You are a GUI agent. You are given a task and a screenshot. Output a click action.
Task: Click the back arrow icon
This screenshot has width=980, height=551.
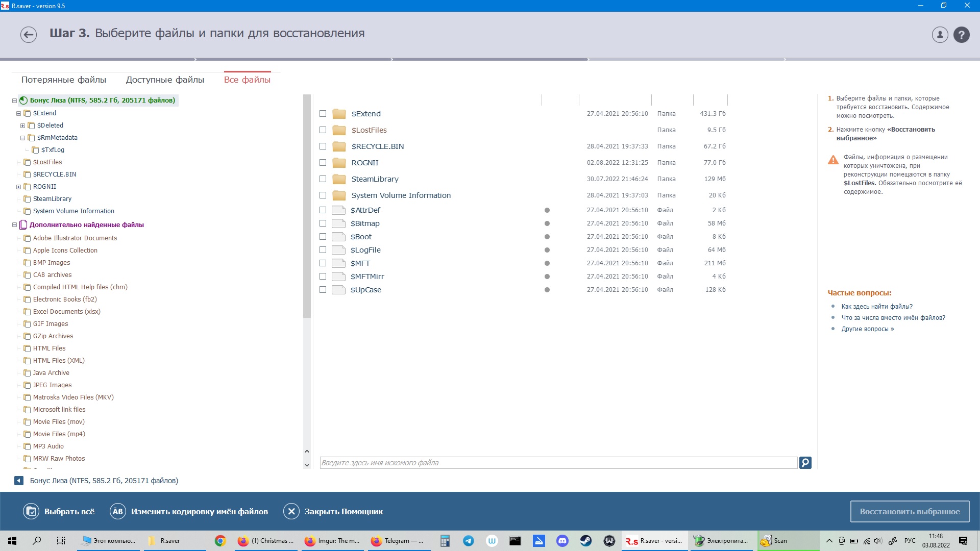29,35
